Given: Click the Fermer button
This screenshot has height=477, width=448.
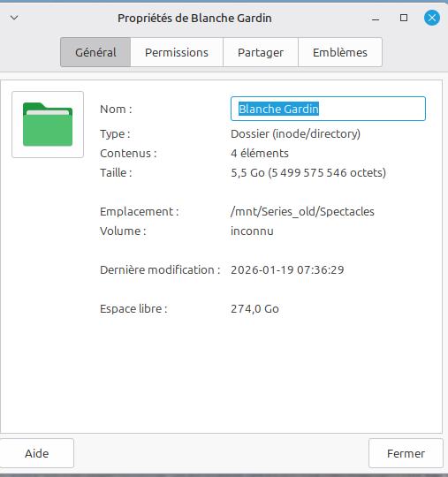Looking at the screenshot, I should coord(406,453).
